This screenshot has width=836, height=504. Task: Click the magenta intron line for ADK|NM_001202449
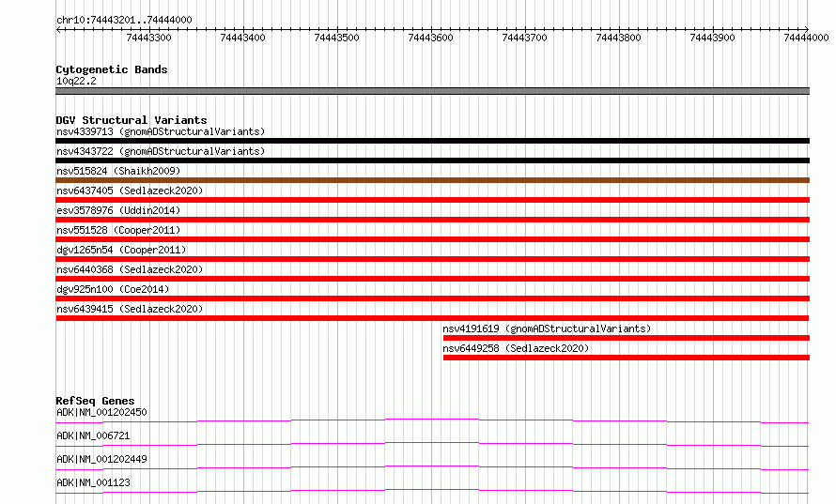pyautogui.click(x=432, y=467)
